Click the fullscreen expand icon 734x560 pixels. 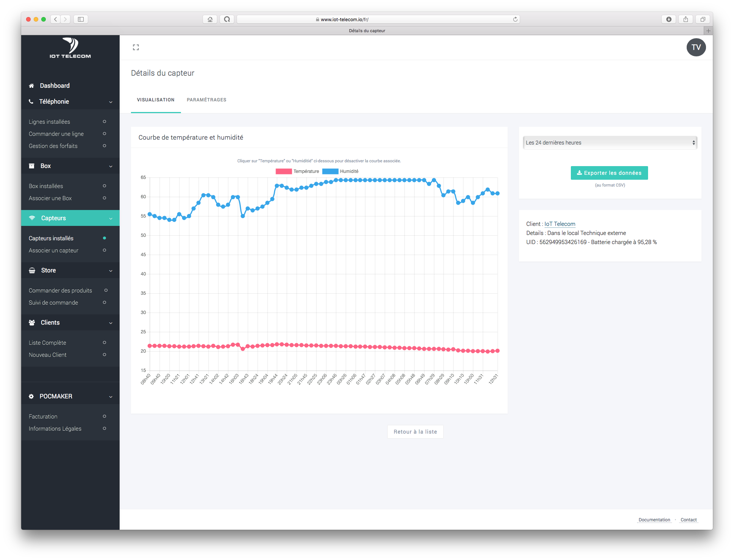[136, 47]
